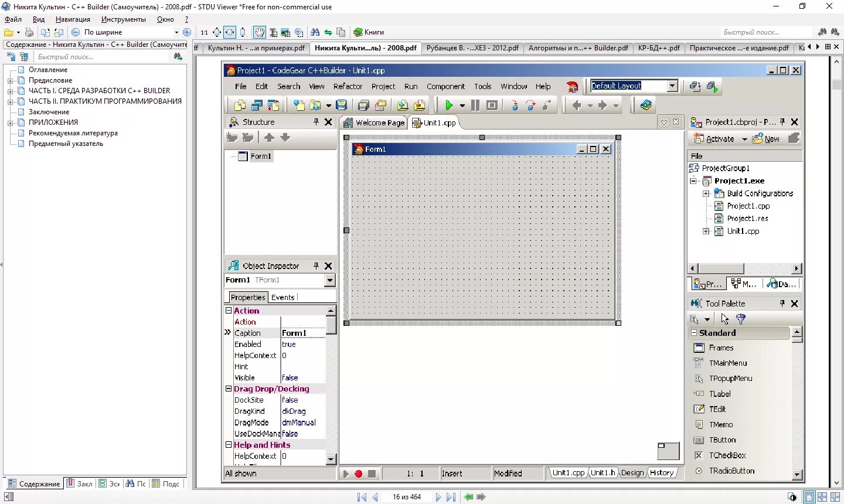Go to the last page
The width and height of the screenshot is (844, 504).
click(x=451, y=497)
